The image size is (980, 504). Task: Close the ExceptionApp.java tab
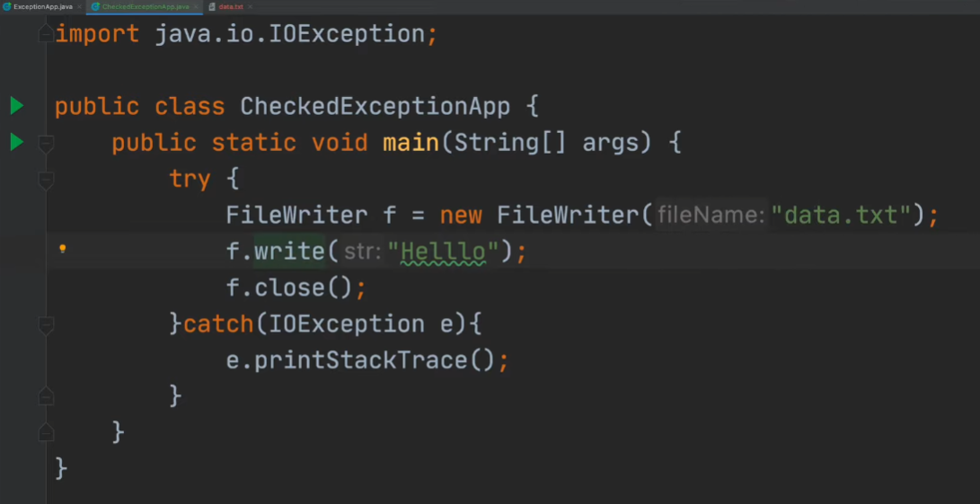tap(79, 7)
